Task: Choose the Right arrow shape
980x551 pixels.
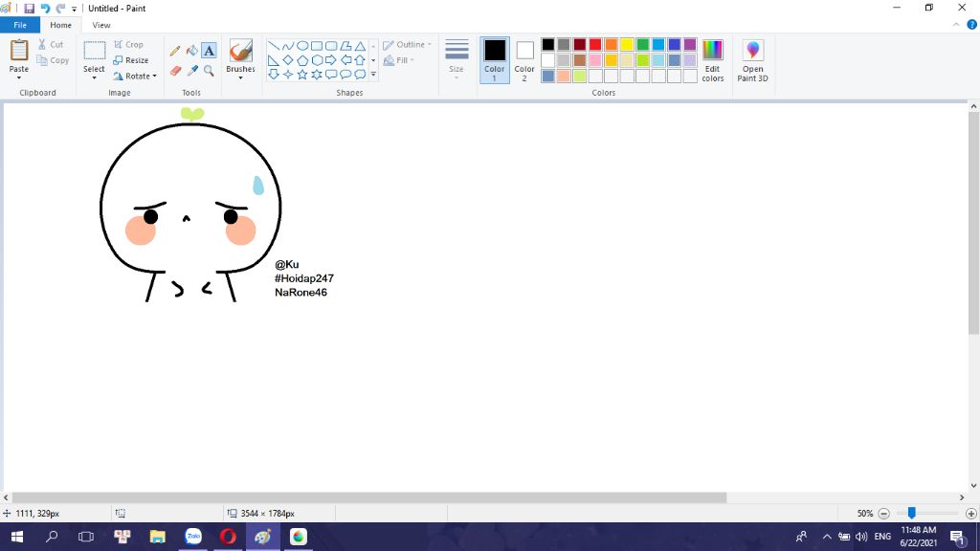Action: (x=331, y=60)
